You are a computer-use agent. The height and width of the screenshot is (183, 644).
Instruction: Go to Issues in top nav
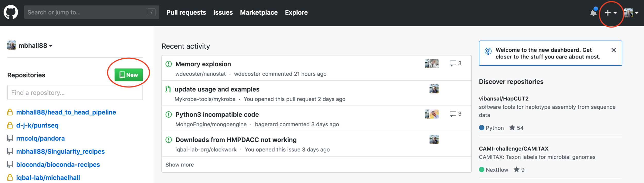pyautogui.click(x=223, y=12)
